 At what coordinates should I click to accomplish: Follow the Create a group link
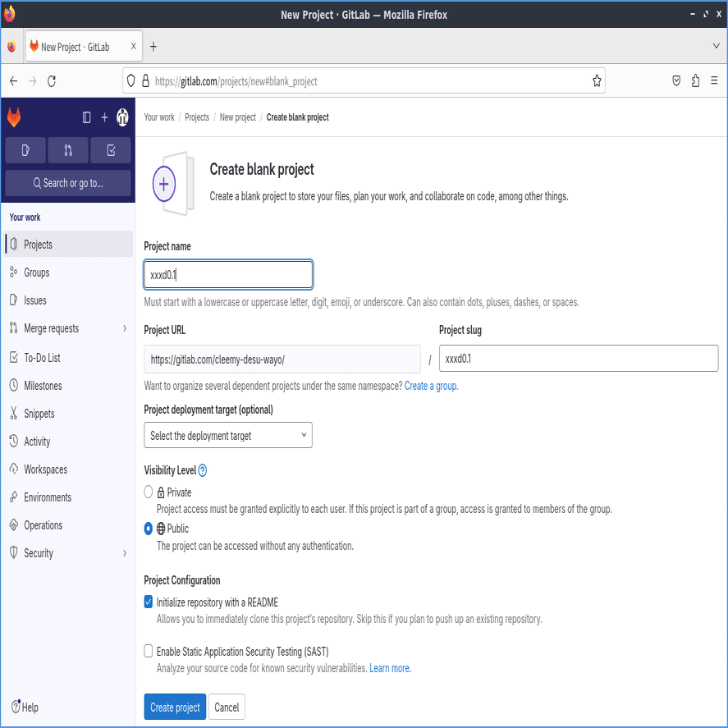point(432,386)
